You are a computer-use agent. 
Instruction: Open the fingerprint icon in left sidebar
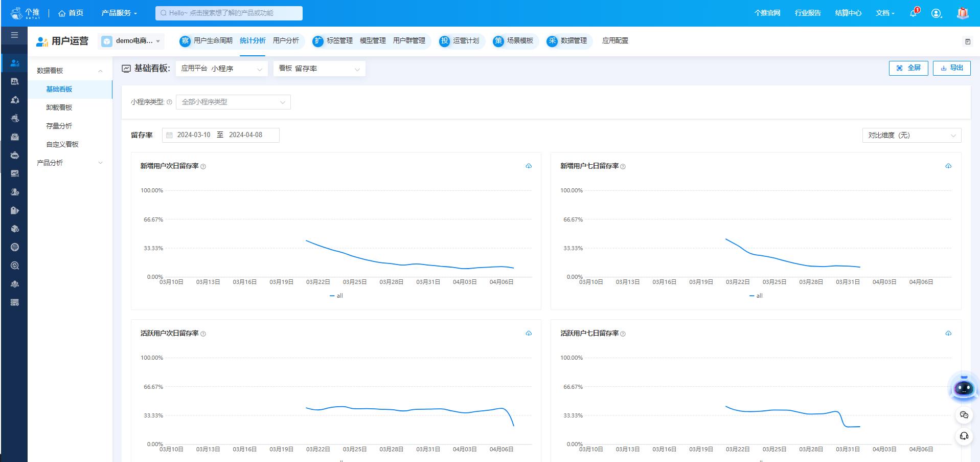point(15,247)
